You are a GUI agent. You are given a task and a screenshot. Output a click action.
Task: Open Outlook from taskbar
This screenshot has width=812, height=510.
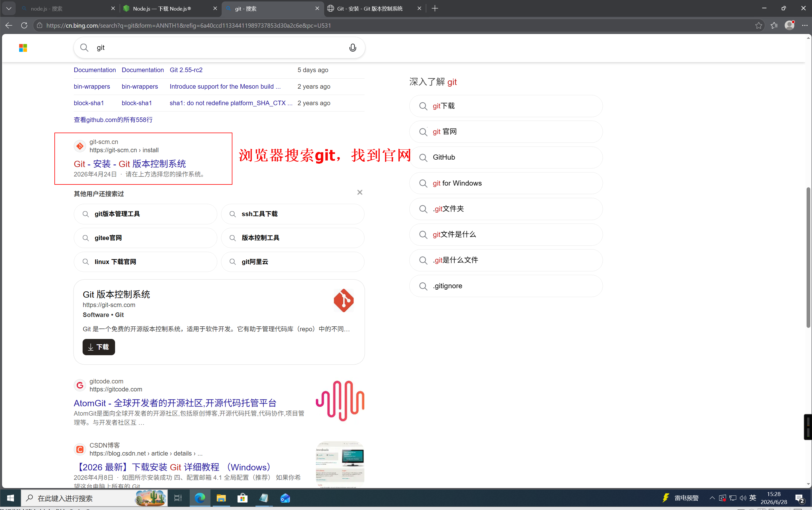point(285,498)
